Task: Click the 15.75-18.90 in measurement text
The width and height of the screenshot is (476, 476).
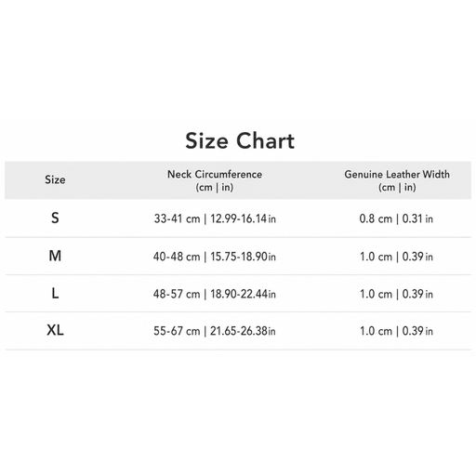Action: tap(244, 257)
